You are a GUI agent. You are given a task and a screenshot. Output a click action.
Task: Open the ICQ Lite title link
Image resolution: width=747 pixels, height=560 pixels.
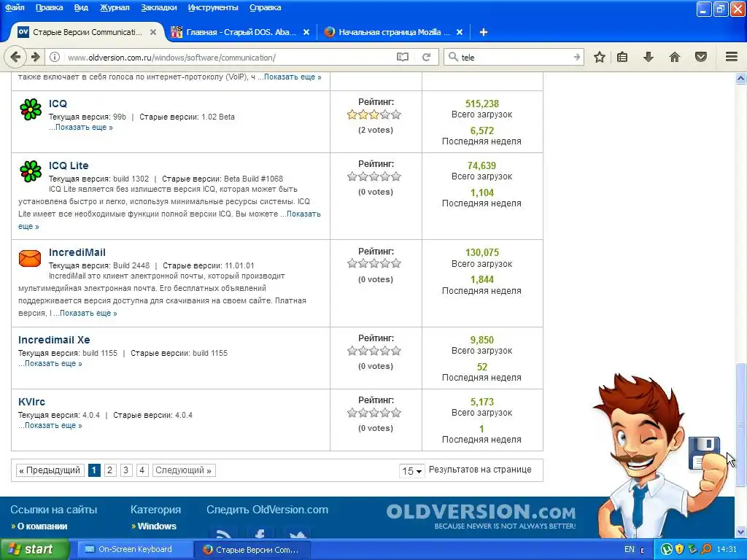69,166
